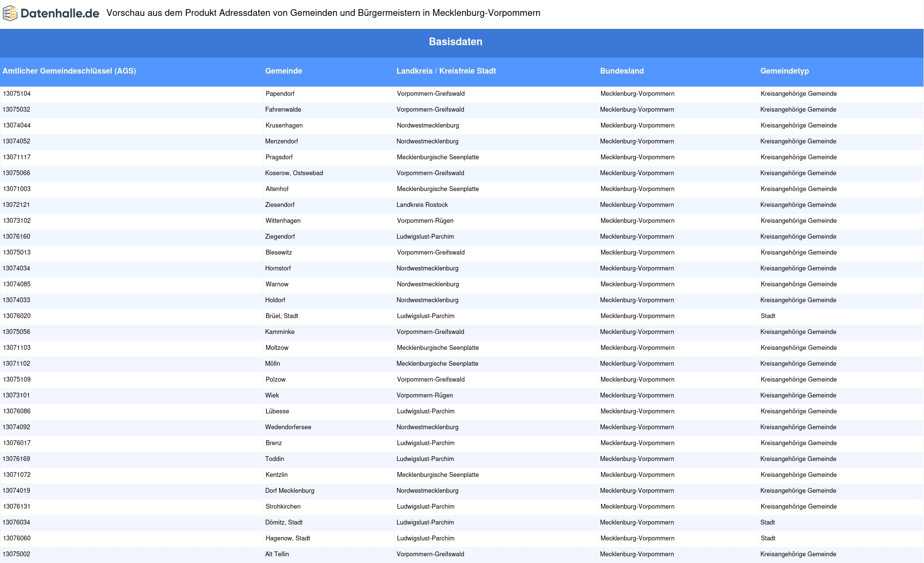Click AGS value 13076034
Image resolution: width=924 pixels, height=563 pixels.
point(16,522)
